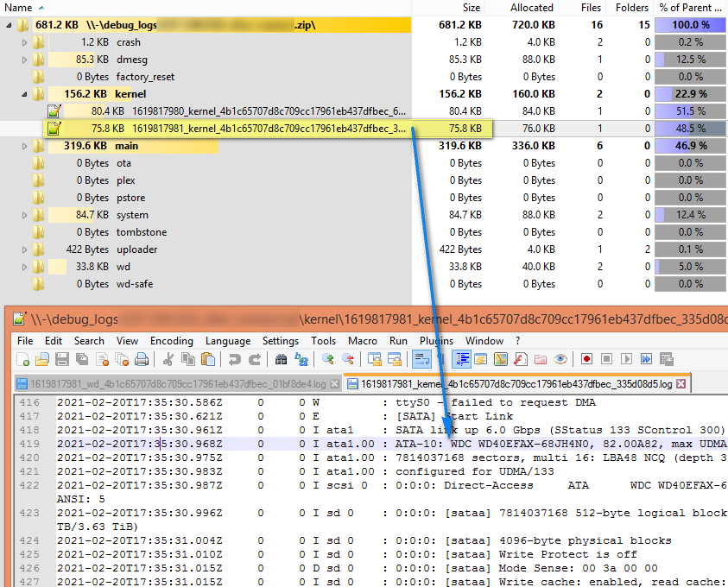
Task: Open the Language menu
Action: coord(228,341)
